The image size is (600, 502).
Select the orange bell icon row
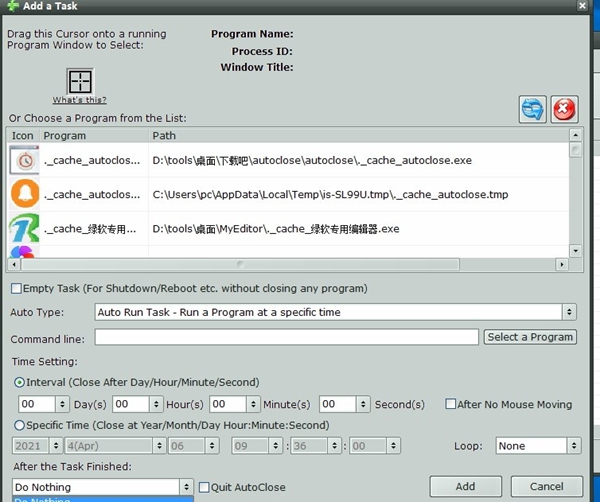click(x=24, y=194)
